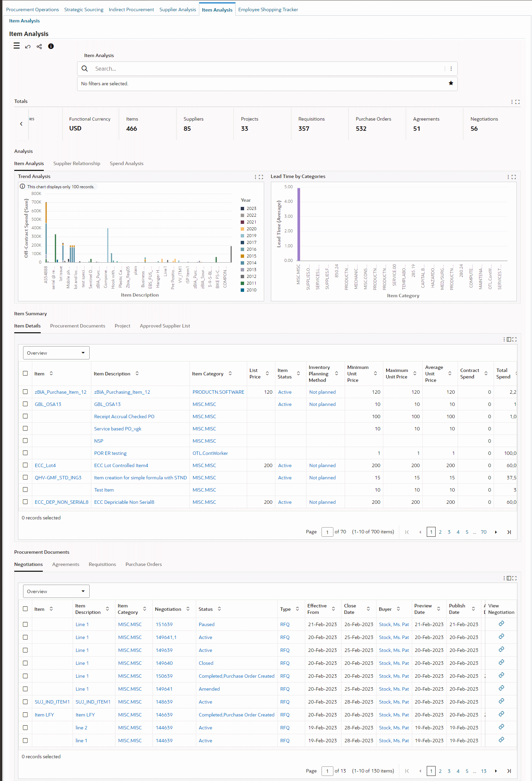Click the share icon
Image resolution: width=532 pixels, height=781 pixels.
(x=39, y=47)
